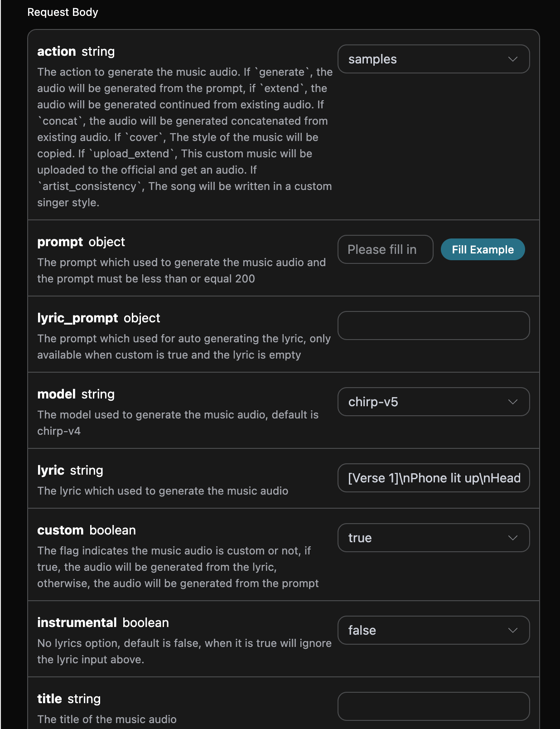The width and height of the screenshot is (560, 729).
Task: Click the 'lyric_prompt' parameter name
Action: pyautogui.click(x=77, y=318)
